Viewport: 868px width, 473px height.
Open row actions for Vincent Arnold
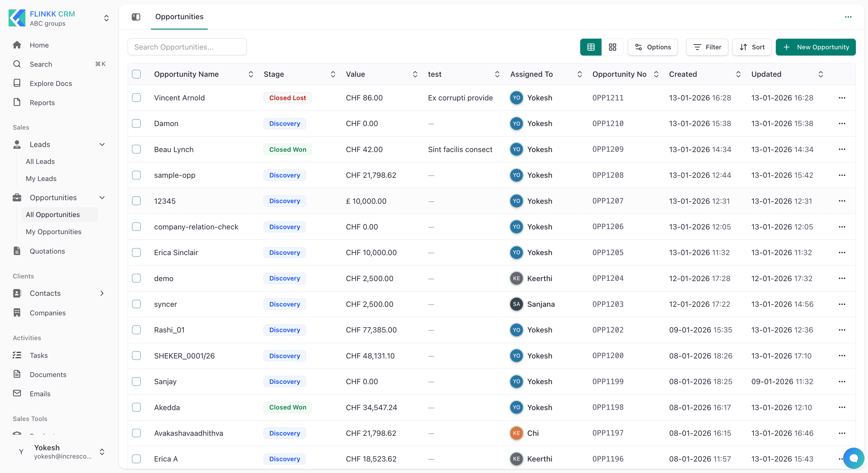(x=842, y=98)
